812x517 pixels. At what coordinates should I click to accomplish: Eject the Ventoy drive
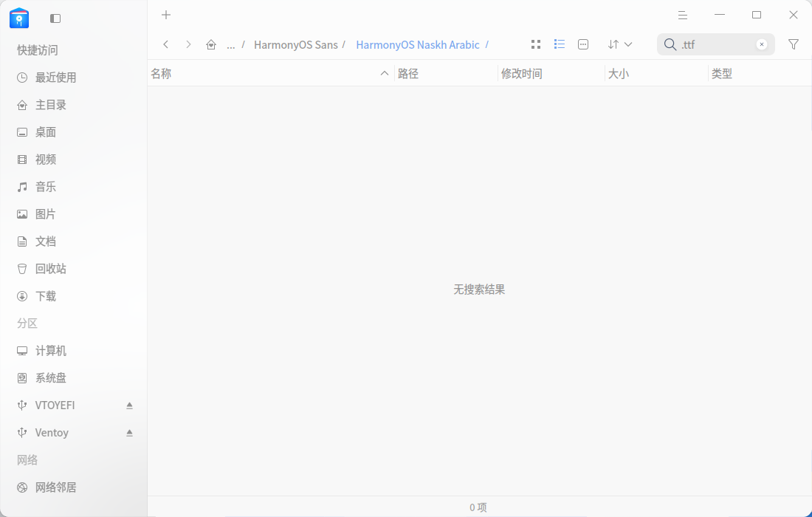(129, 433)
